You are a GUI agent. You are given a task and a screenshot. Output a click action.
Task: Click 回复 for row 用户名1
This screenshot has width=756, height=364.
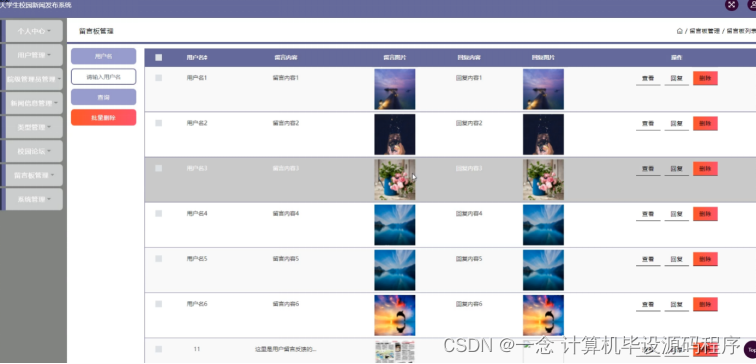point(677,79)
